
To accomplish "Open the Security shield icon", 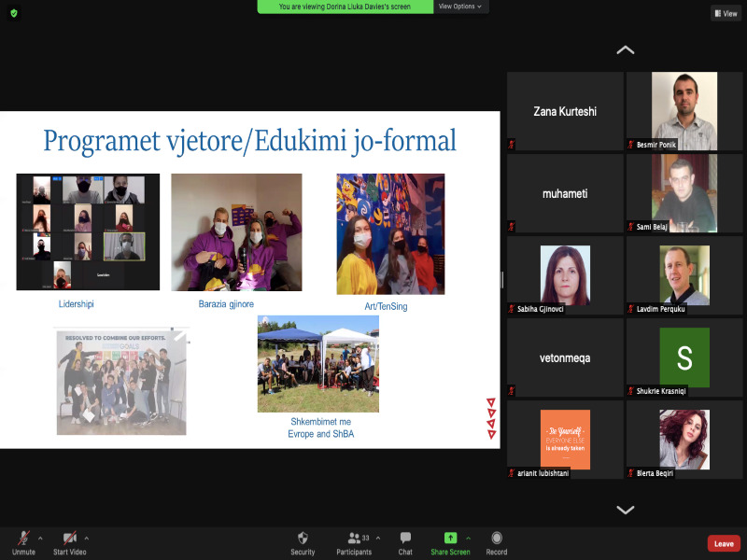I will 303,539.
